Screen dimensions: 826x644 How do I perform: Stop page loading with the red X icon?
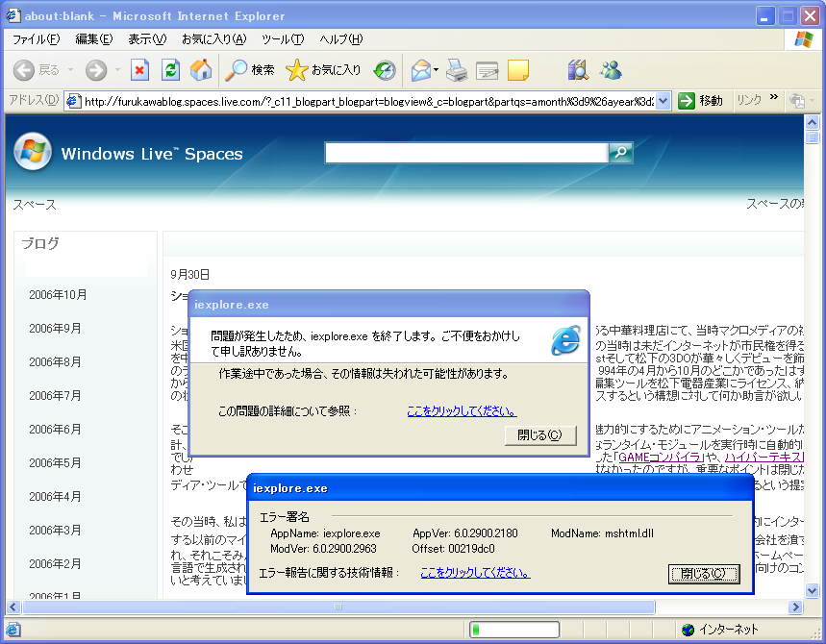[x=139, y=70]
